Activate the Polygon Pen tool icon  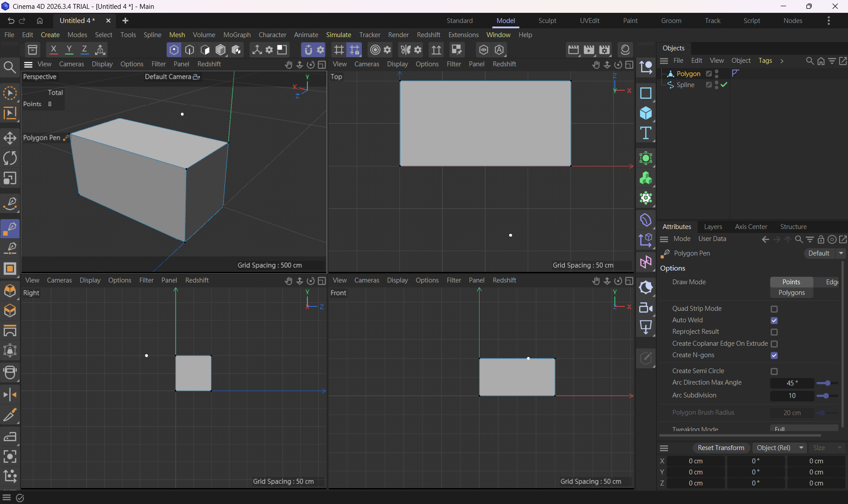[10, 229]
